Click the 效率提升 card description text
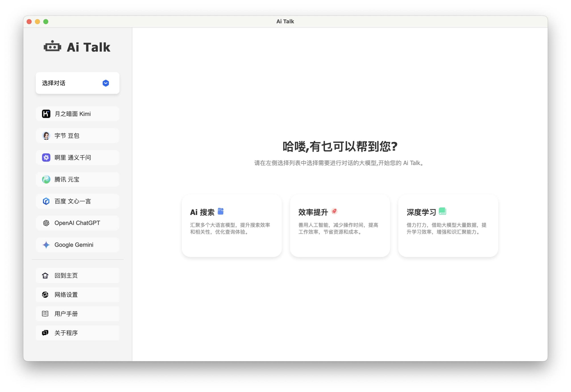 pyautogui.click(x=338, y=228)
